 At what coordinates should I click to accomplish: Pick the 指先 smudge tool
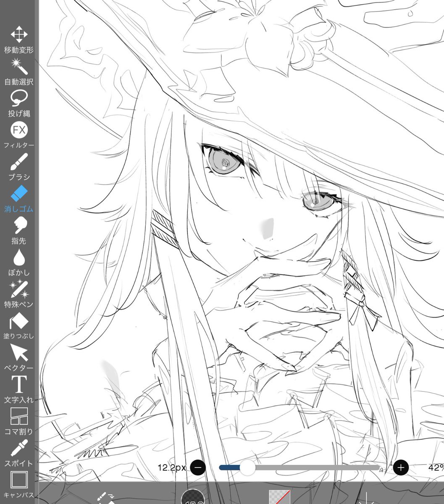point(19,231)
